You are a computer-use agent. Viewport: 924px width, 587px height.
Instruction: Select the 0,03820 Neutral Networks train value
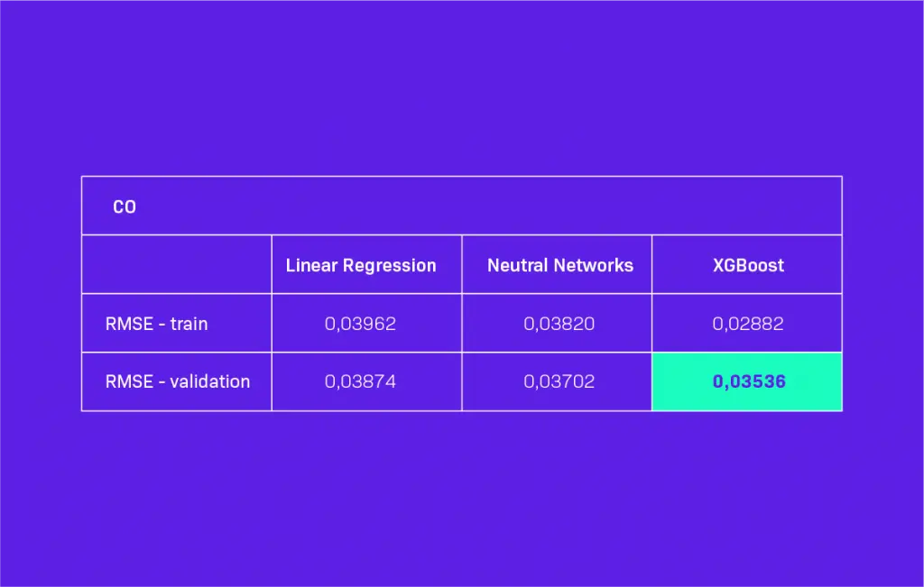coord(559,324)
